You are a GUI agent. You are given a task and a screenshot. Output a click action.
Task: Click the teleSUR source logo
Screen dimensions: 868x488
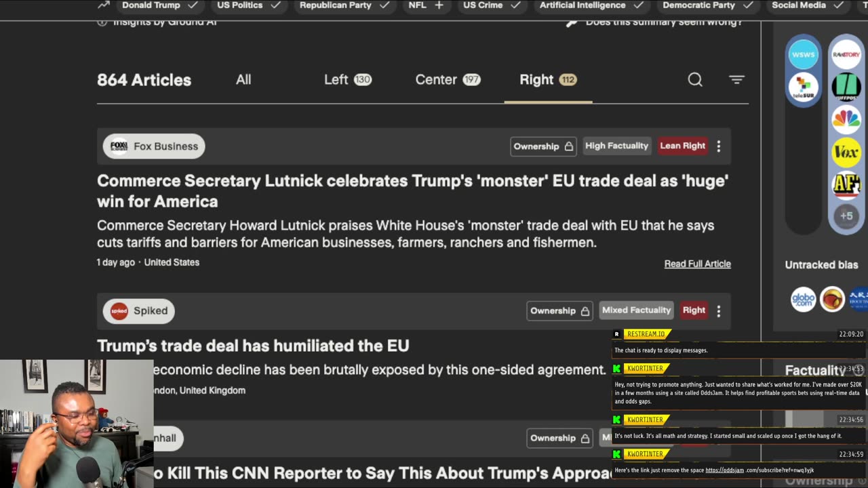click(804, 87)
